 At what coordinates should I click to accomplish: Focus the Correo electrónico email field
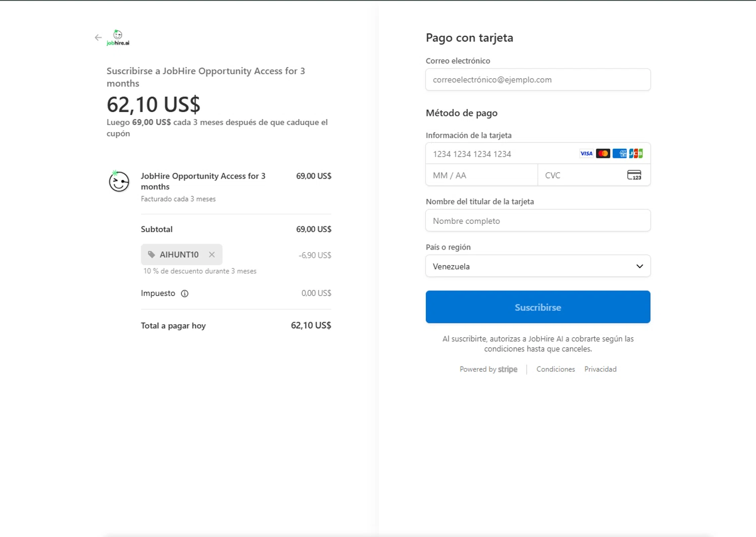point(538,80)
